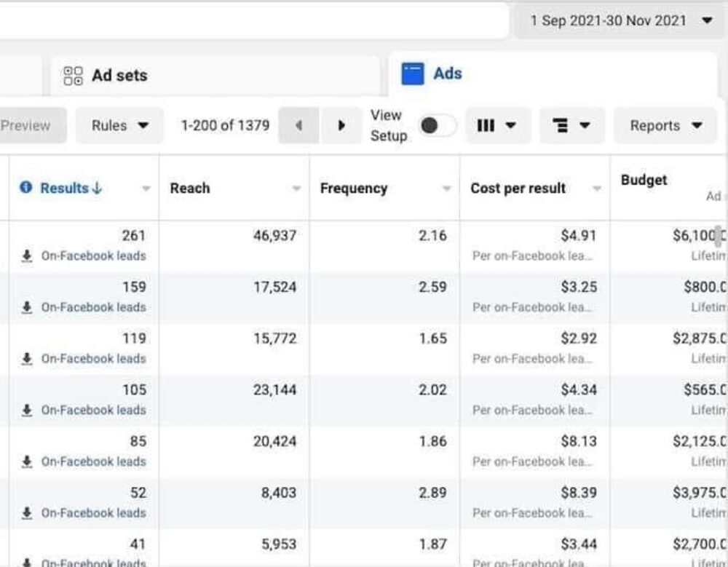Download leads icon for 261 results row
The image size is (728, 567).
click(x=27, y=256)
